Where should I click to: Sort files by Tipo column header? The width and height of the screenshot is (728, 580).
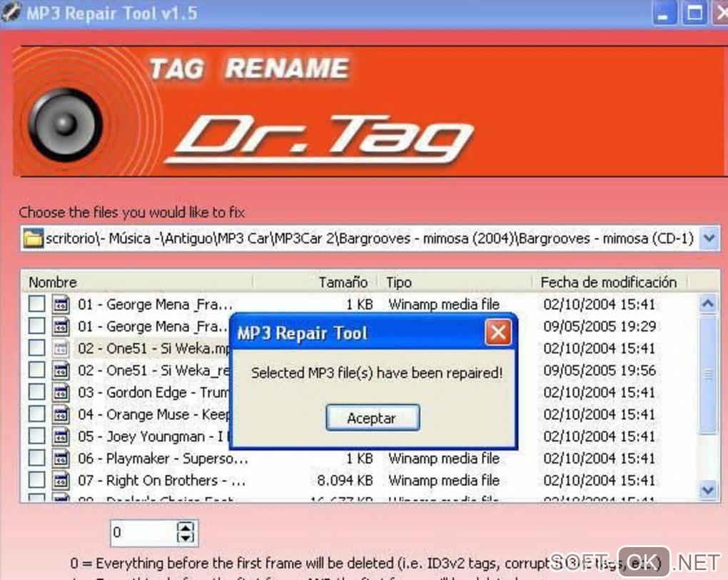[455, 281]
